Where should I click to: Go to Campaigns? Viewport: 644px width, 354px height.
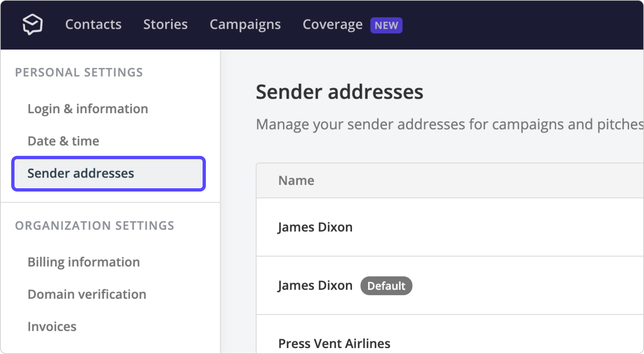[245, 25]
